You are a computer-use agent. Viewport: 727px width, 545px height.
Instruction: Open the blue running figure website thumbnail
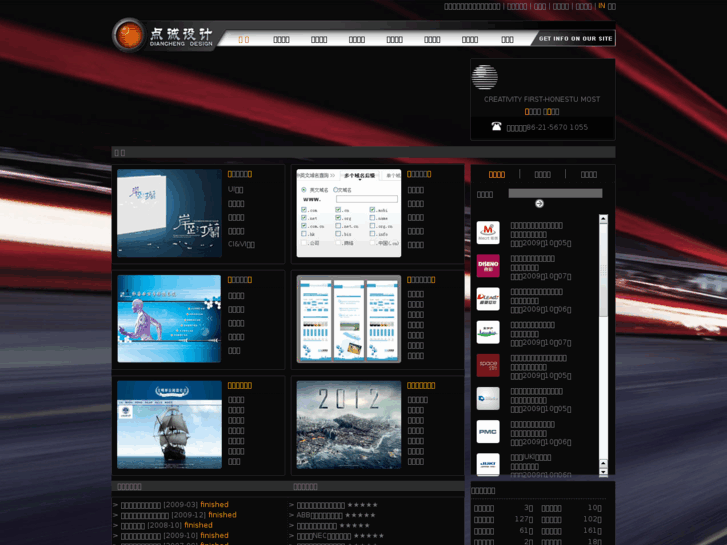pos(169,319)
